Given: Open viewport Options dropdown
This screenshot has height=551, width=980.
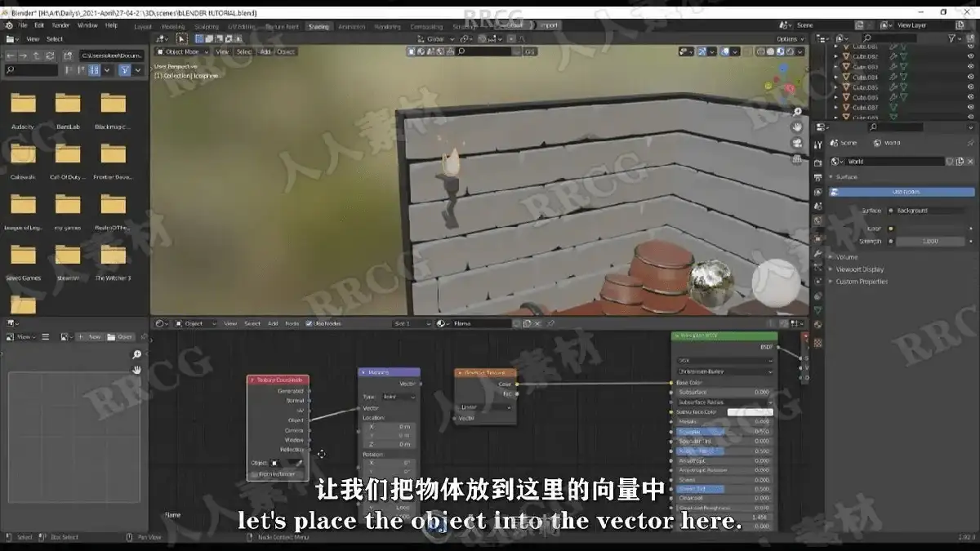Looking at the screenshot, I should [x=789, y=38].
